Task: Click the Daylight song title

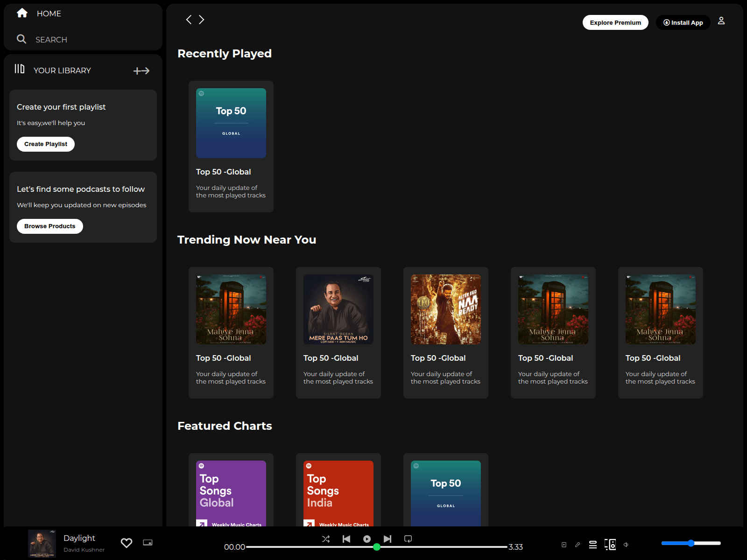Action: click(79, 538)
